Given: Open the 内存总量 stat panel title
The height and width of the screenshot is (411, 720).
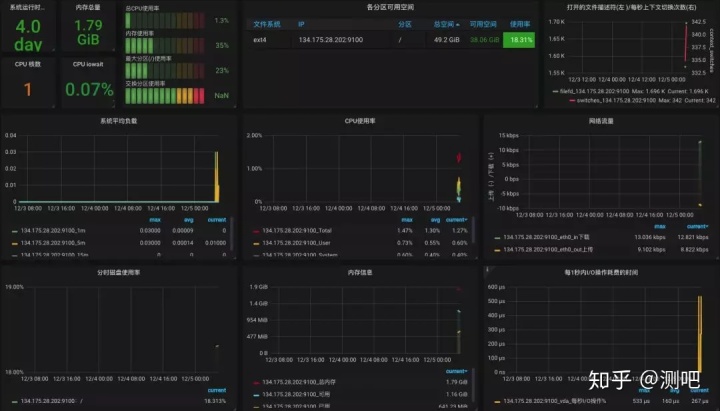Looking at the screenshot, I should click(x=88, y=7).
